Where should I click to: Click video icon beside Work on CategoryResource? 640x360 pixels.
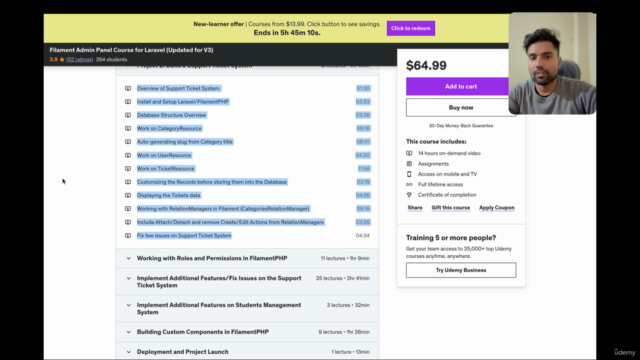click(x=128, y=128)
